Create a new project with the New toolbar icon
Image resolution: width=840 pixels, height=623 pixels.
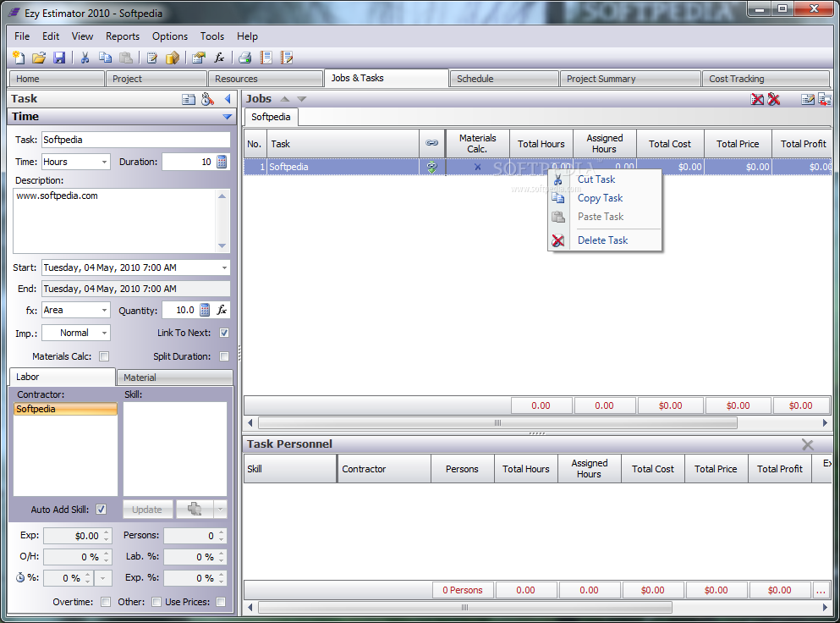pos(19,58)
